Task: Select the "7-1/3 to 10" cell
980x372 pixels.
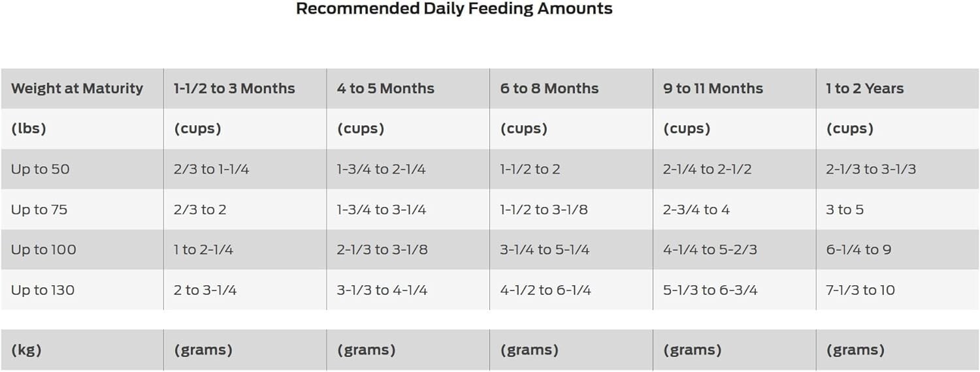Action: point(860,290)
